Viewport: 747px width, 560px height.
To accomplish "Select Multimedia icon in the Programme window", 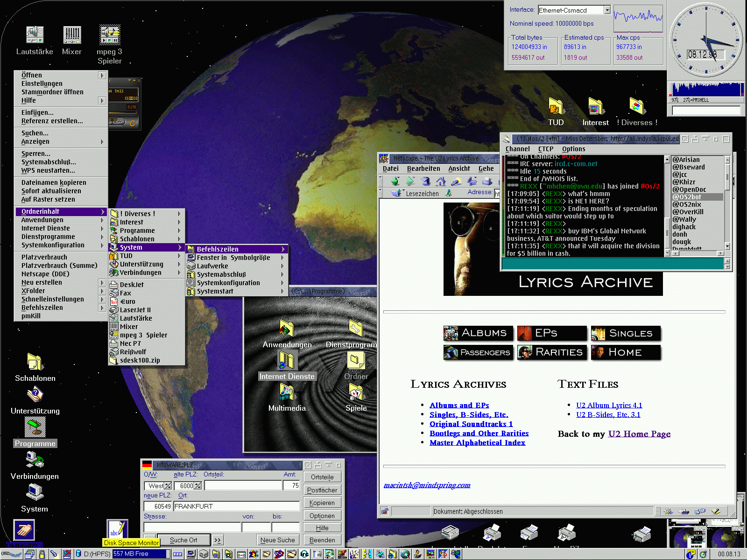I will (287, 392).
